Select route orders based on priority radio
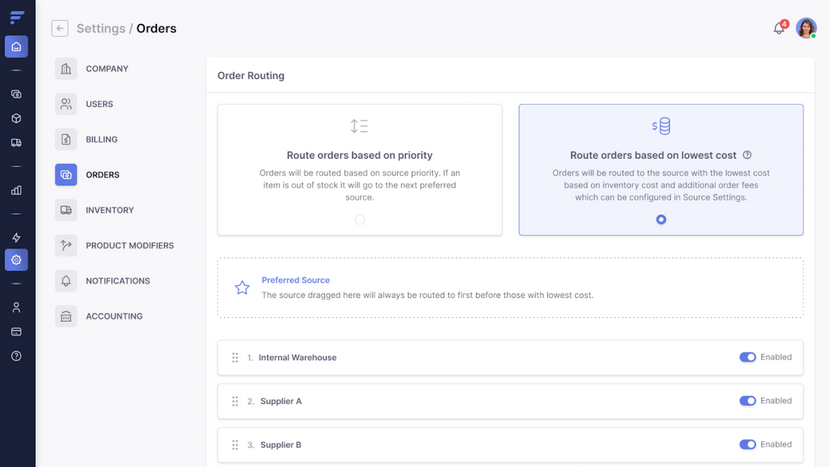Screen dimensions: 830x467 [x=359, y=219]
